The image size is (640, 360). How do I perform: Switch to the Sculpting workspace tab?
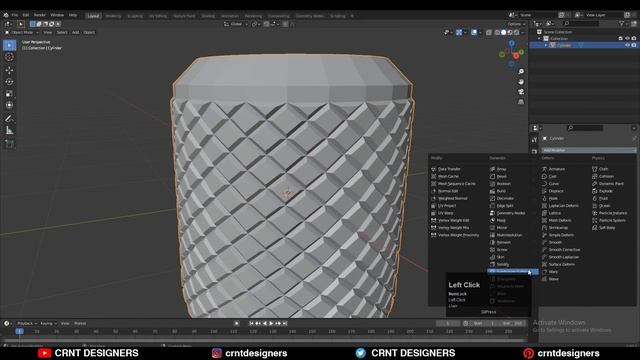[x=135, y=16]
